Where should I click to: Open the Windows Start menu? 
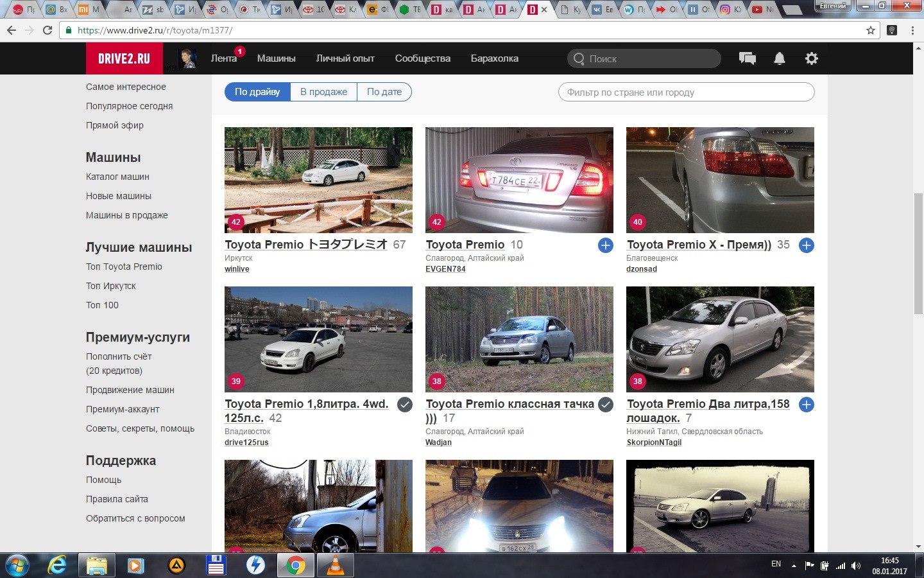[17, 566]
